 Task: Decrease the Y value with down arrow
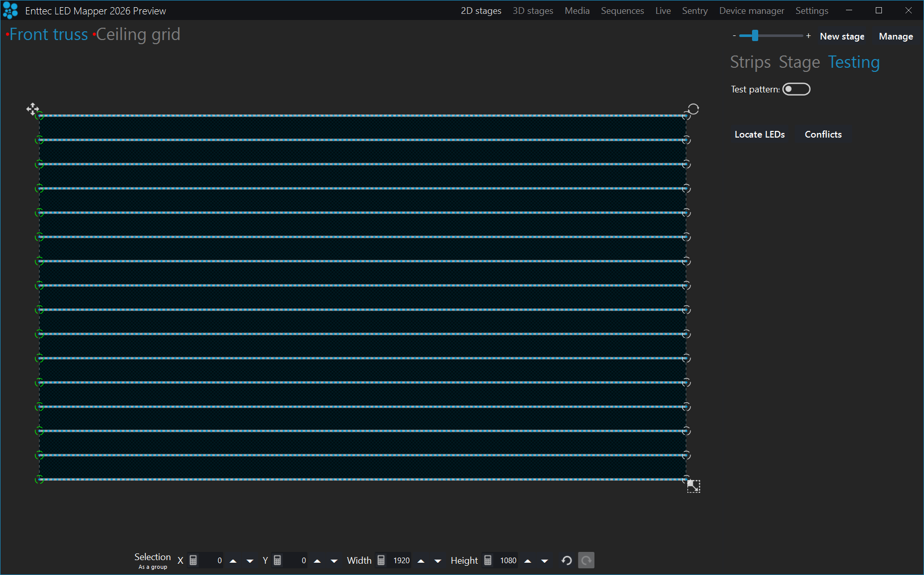(334, 561)
